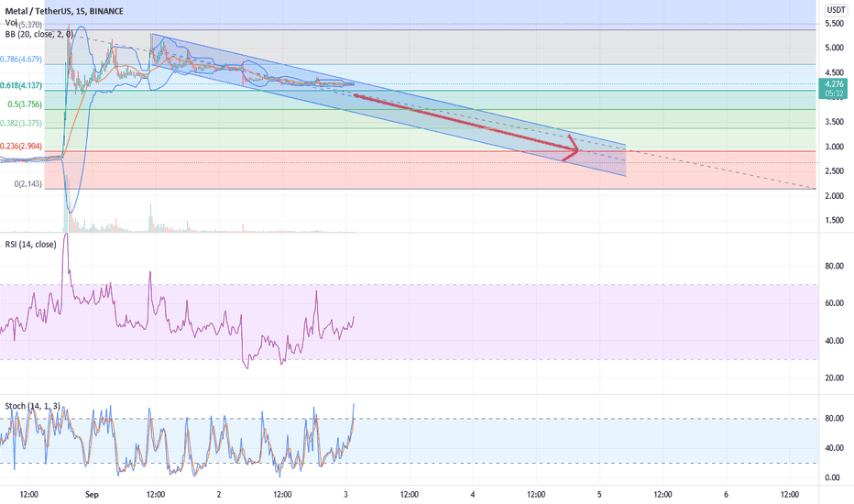This screenshot has width=854, height=504.
Task: Click Stoch axis value 0.00
Action: (x=832, y=477)
